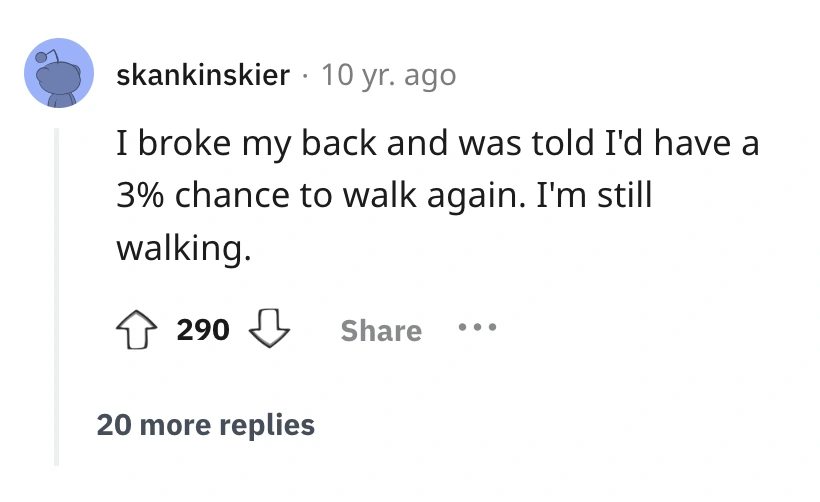Click the thread line beside "20 more replies"
Screen dimensions: 820x502
(x=57, y=425)
